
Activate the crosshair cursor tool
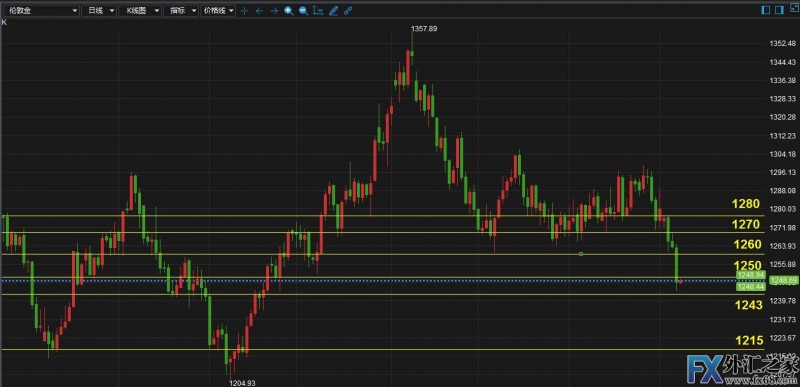coord(244,11)
